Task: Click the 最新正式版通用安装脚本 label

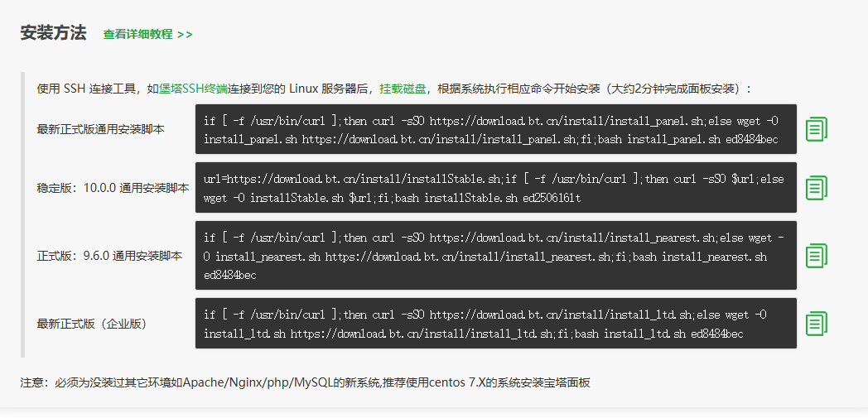Action: 100,129
